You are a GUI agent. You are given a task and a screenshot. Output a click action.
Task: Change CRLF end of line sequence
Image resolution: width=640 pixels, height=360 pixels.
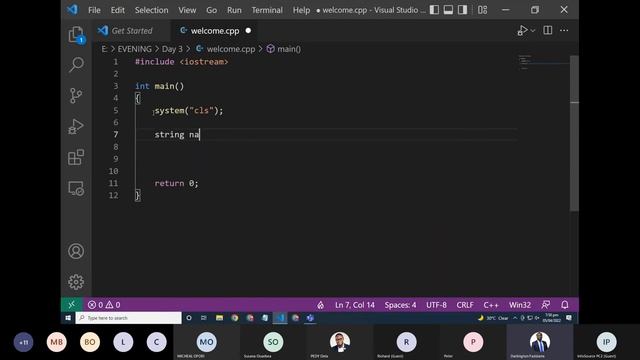[x=465, y=305]
